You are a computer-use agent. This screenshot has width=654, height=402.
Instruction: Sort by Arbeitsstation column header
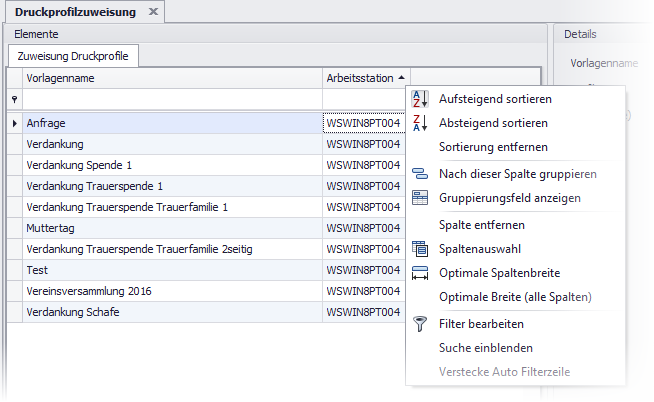360,77
